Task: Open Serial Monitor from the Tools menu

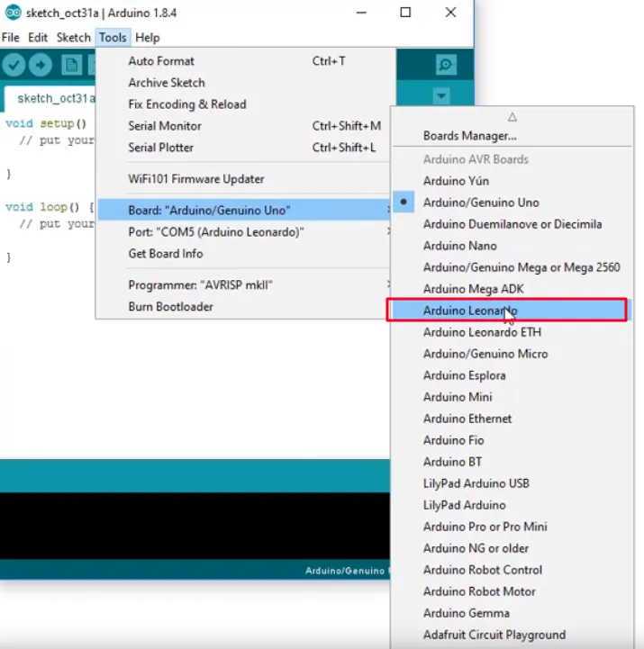Action: point(244,126)
